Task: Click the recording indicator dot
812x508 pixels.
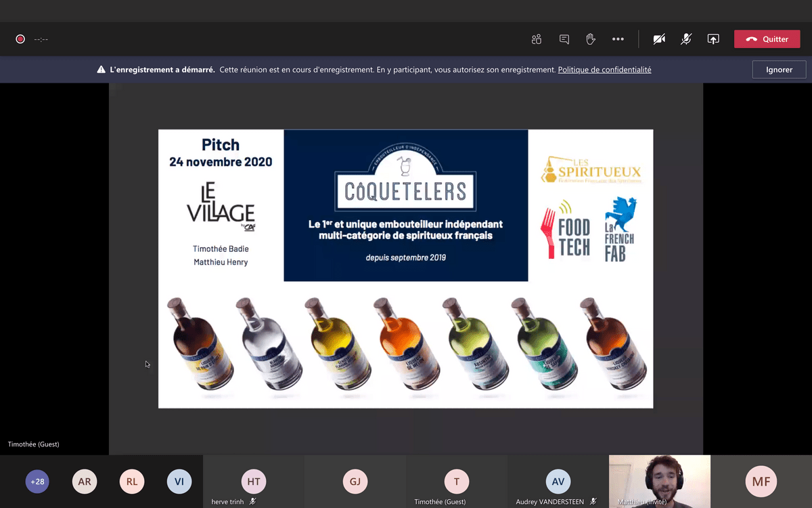Action: [20, 39]
